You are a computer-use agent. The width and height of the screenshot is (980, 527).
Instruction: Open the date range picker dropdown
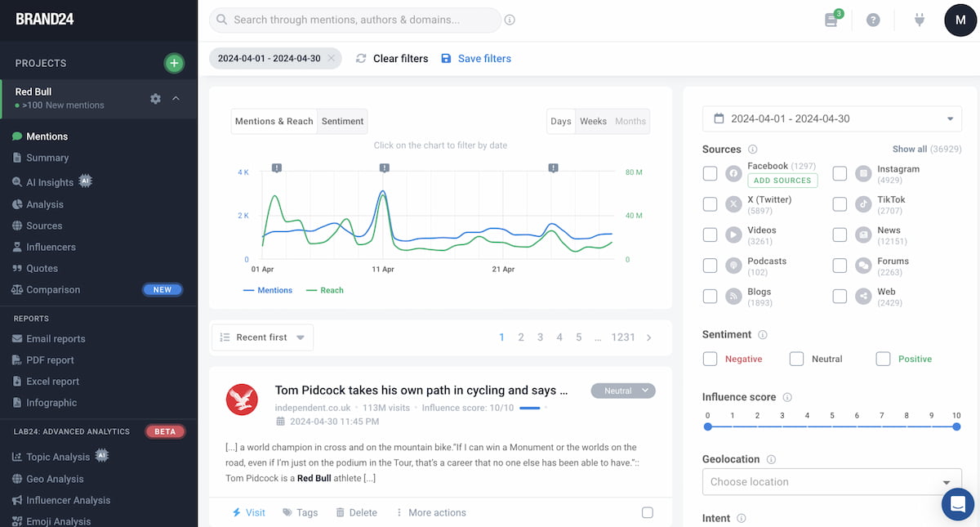[831, 118]
